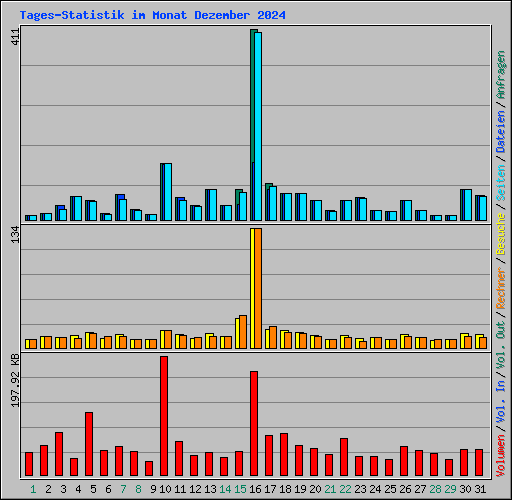Click the cyan bar for day 13 in top chart

[213, 205]
